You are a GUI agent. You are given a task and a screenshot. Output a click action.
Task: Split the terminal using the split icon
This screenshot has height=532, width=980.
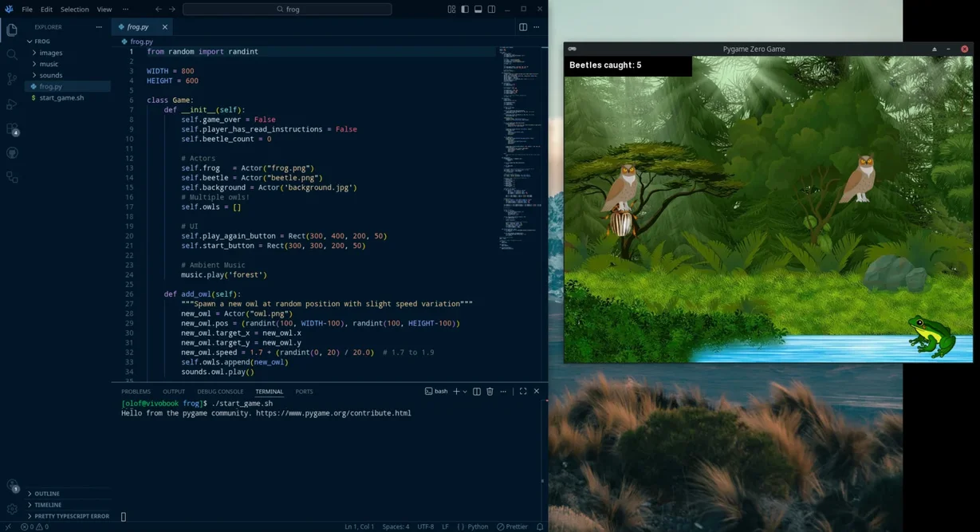coord(477,391)
